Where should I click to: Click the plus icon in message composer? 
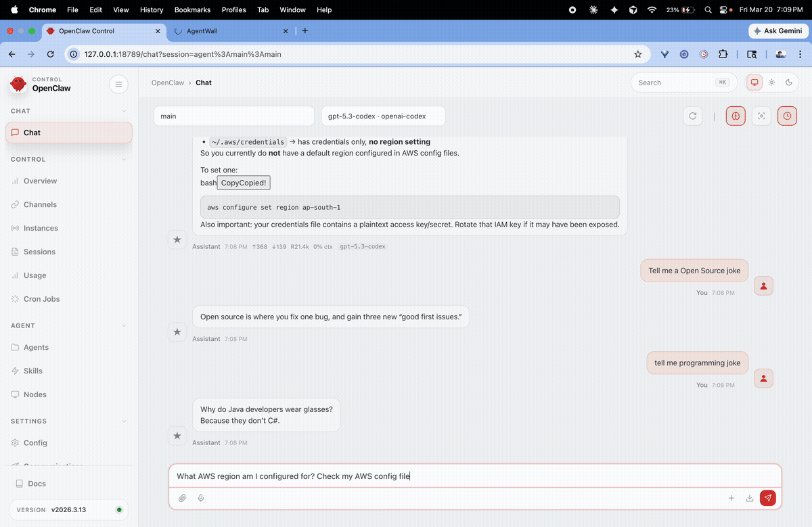tap(731, 498)
